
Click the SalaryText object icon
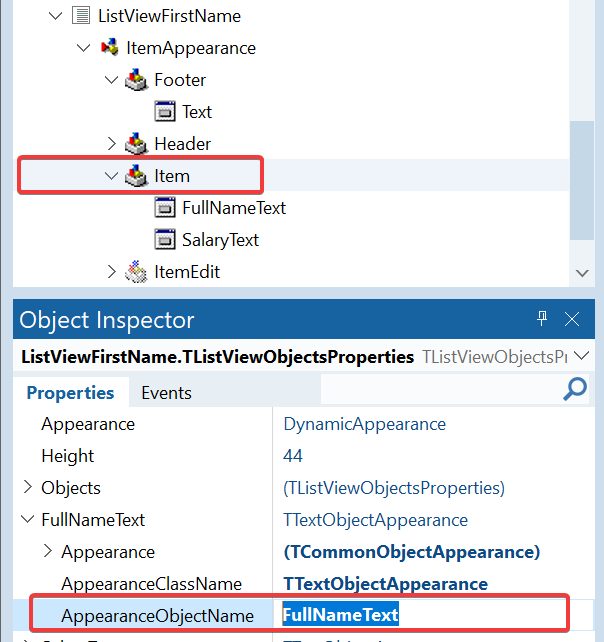[x=165, y=240]
